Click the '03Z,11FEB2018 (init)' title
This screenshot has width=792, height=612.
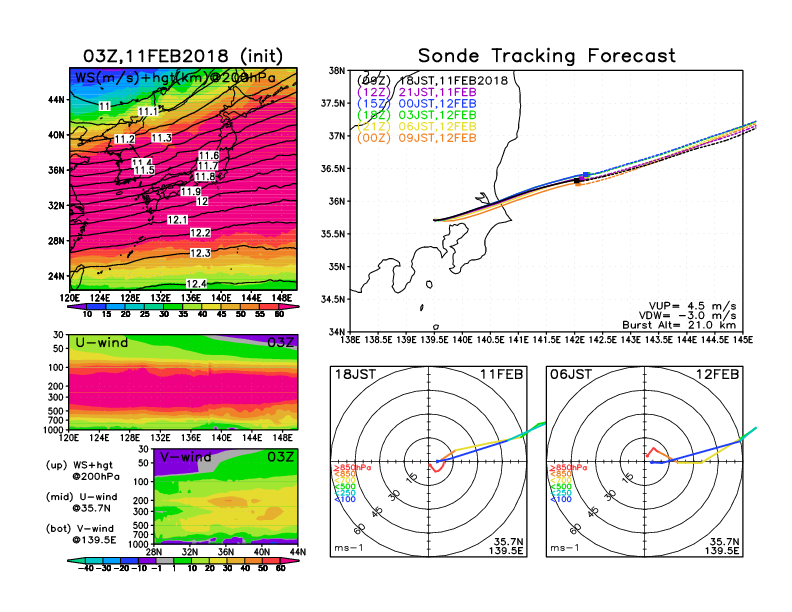[x=183, y=56]
